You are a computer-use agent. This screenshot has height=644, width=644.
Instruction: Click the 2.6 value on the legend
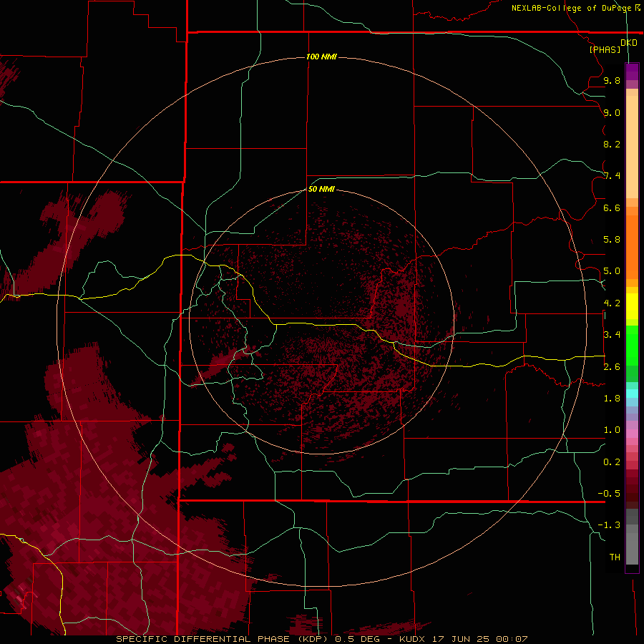612,367
